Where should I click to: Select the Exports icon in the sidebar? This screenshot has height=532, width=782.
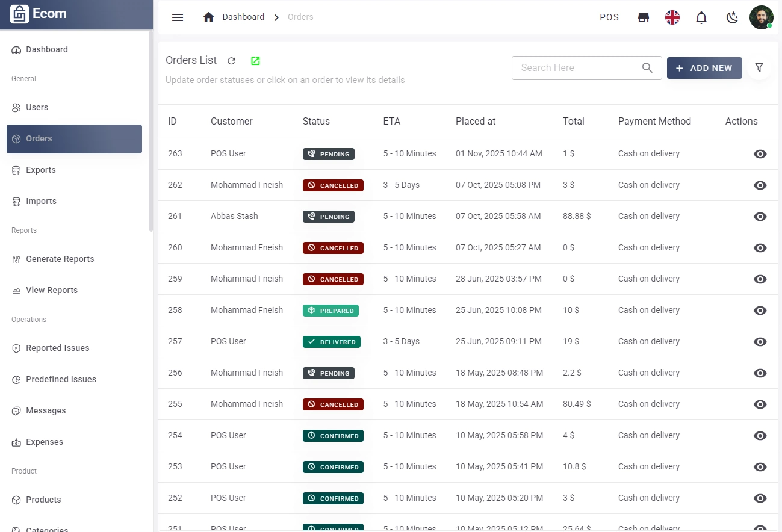point(15,170)
